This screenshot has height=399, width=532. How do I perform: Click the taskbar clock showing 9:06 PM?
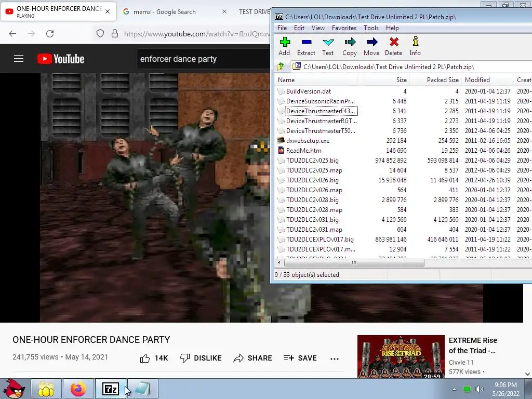pyautogui.click(x=506, y=389)
